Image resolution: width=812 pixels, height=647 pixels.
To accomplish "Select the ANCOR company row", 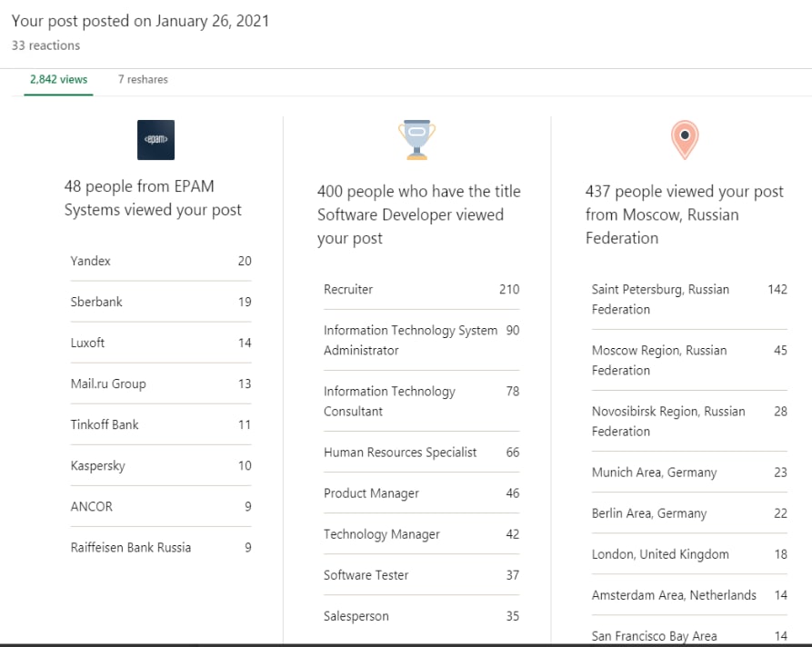I will (161, 506).
